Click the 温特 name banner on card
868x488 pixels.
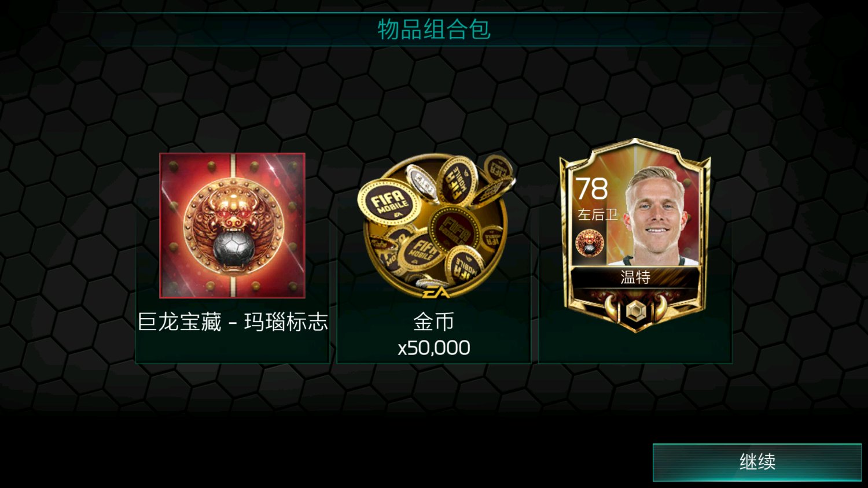[x=635, y=278]
